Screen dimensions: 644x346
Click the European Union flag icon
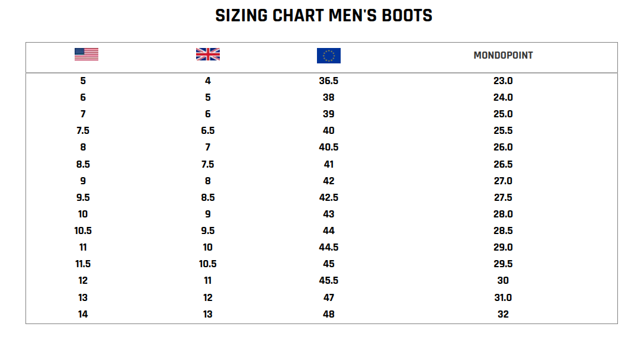(x=329, y=56)
